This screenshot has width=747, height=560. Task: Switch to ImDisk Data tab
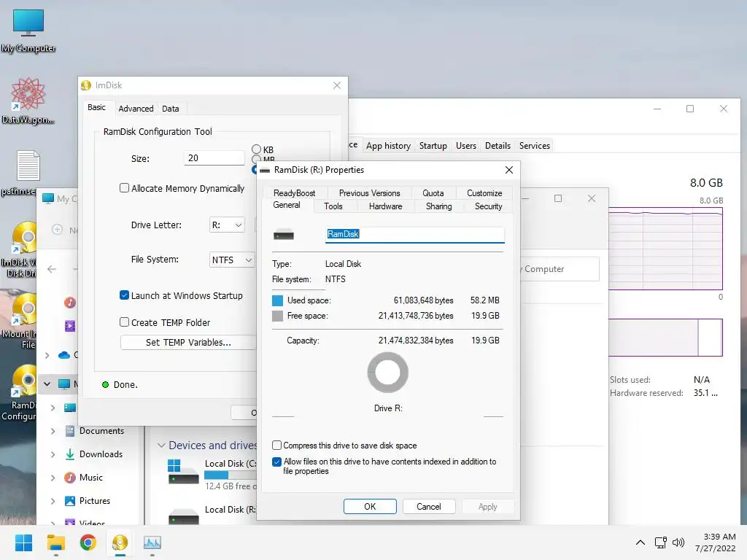click(170, 109)
